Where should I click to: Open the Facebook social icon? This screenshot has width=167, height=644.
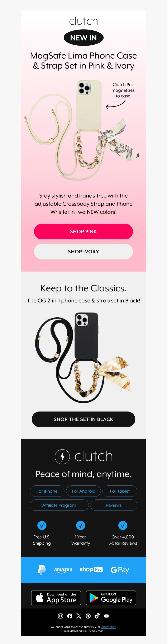pyautogui.click(x=70, y=616)
